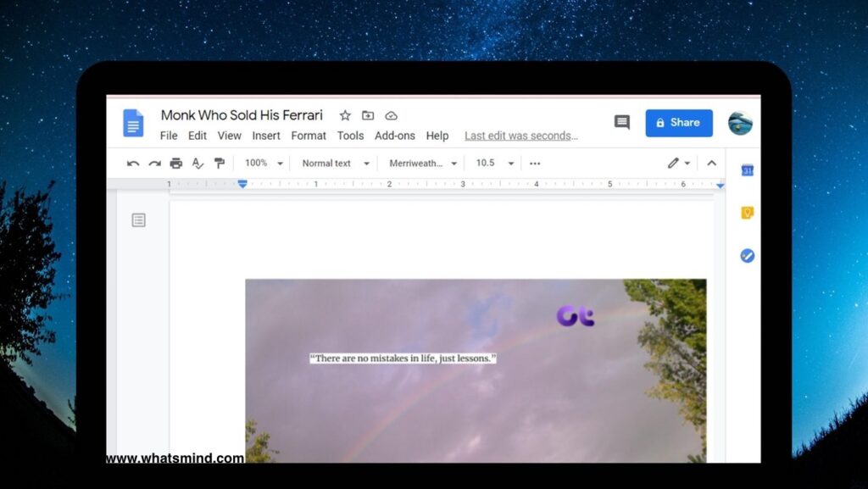Open the Google Docs home icon
This screenshot has width=868, height=489.
133,123
